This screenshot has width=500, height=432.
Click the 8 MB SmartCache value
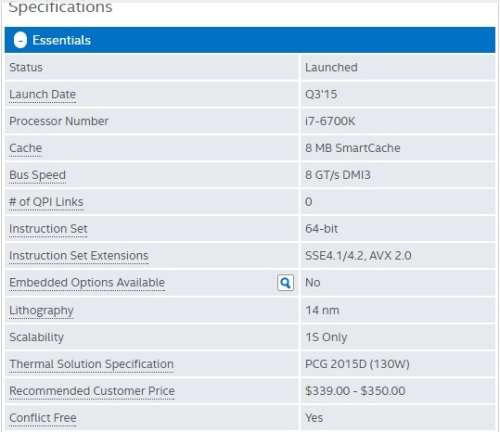click(353, 148)
